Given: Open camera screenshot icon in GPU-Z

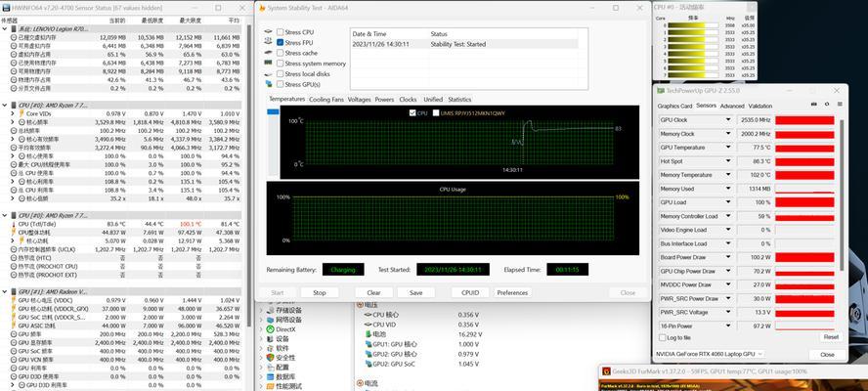Looking at the screenshot, I should 813,105.
